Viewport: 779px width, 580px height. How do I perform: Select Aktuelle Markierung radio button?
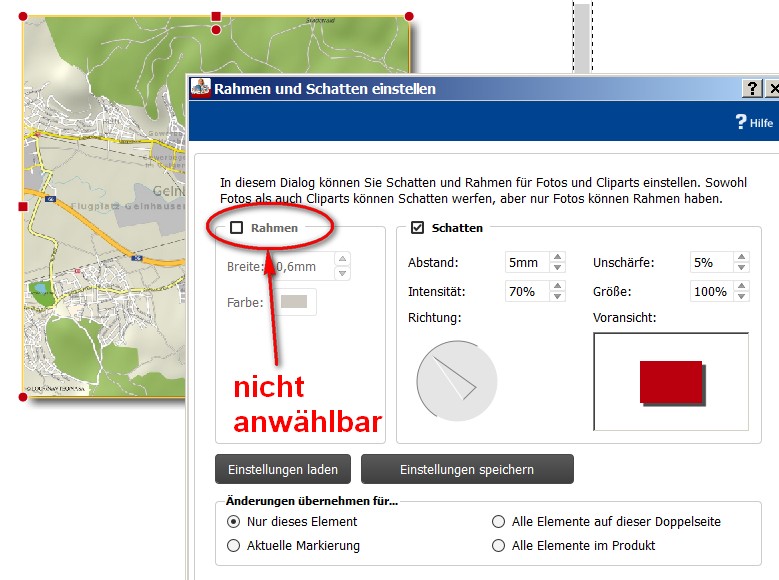[x=233, y=546]
